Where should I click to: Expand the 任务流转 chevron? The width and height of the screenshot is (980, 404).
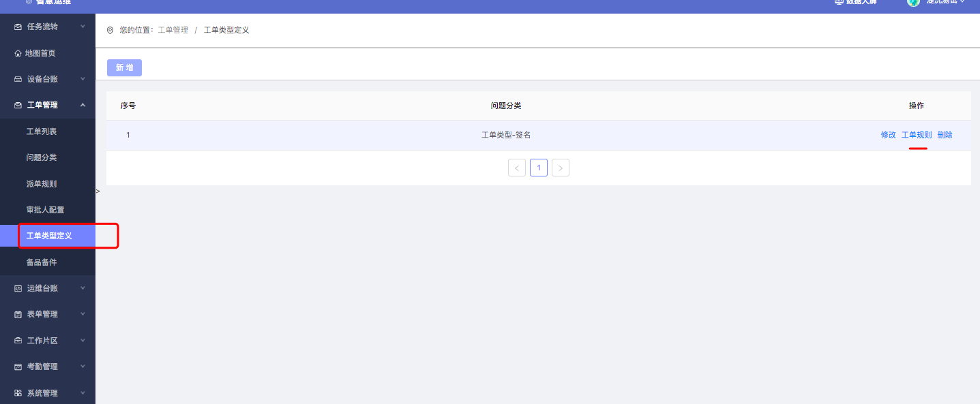83,27
